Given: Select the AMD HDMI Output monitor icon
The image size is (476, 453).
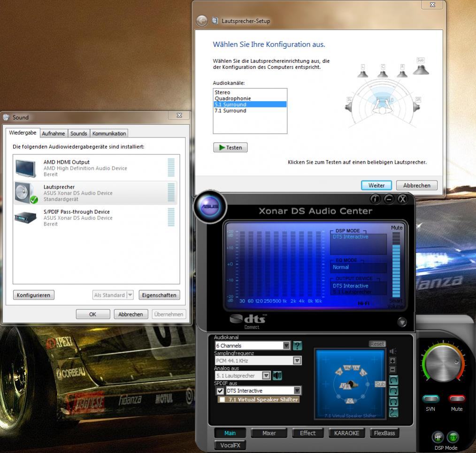Looking at the screenshot, I should click(26, 168).
